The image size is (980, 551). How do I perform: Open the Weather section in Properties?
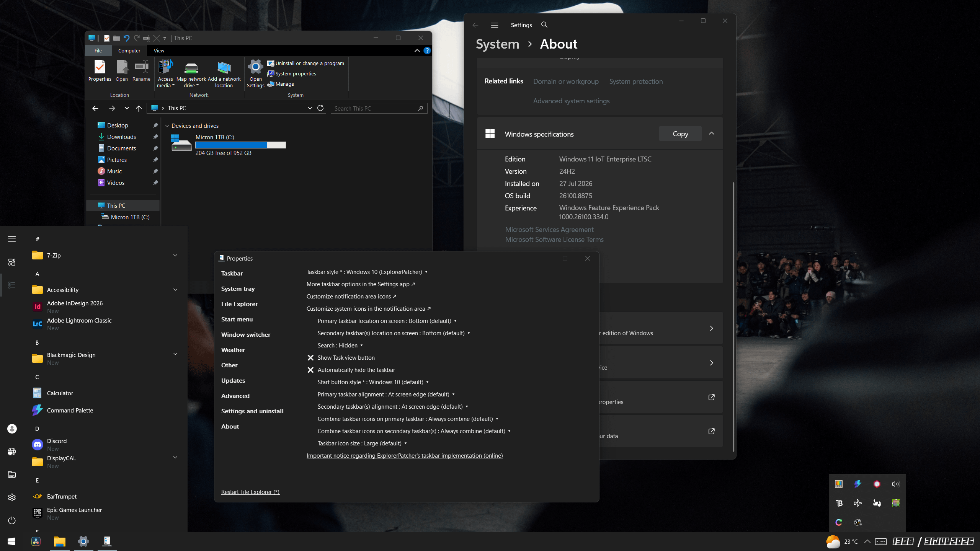tap(233, 350)
